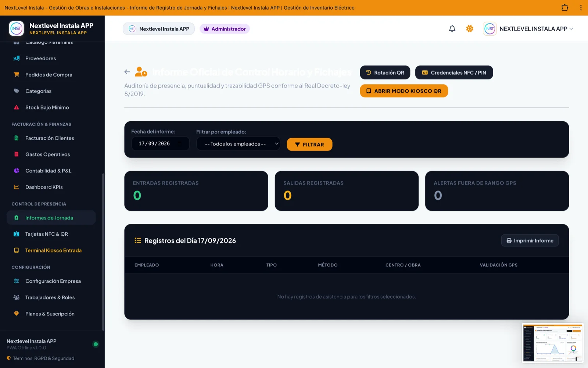Open Rotación QR button
This screenshot has width=588, height=368.
click(x=385, y=72)
